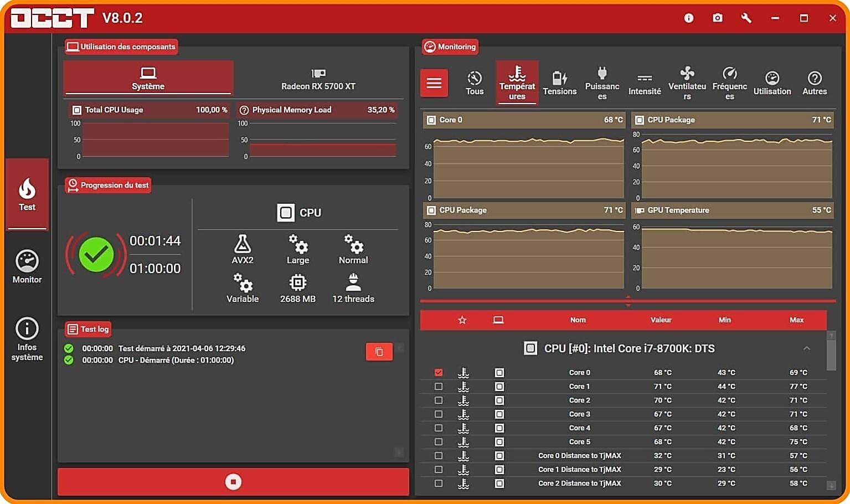This screenshot has width=850, height=504.
Task: Click the thermometer icon in Core 1 row
Action: tap(463, 386)
